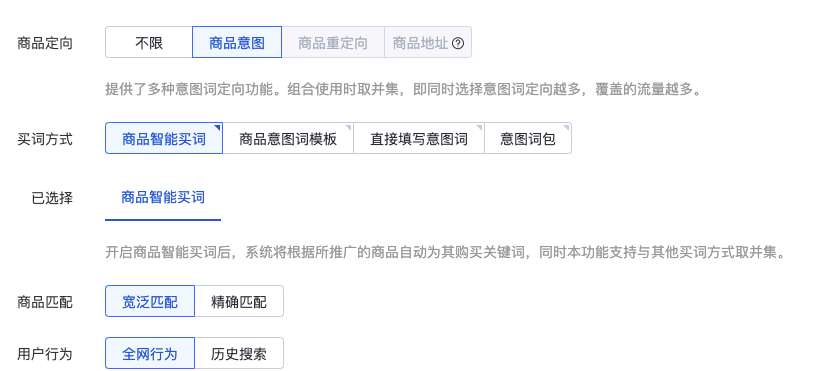Enable the 意图词包 method
This screenshot has height=371, width=814.
[x=528, y=139]
